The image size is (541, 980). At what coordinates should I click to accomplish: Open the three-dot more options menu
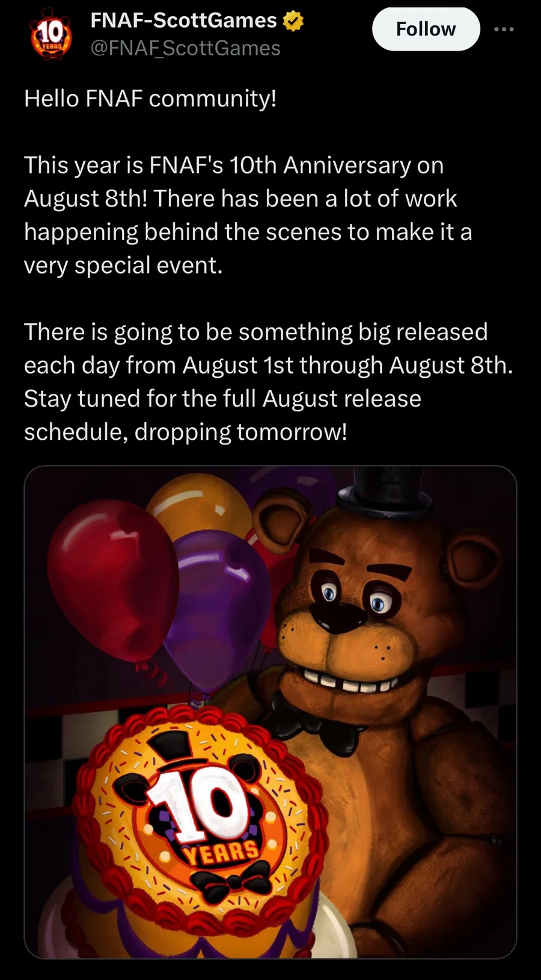tap(504, 29)
